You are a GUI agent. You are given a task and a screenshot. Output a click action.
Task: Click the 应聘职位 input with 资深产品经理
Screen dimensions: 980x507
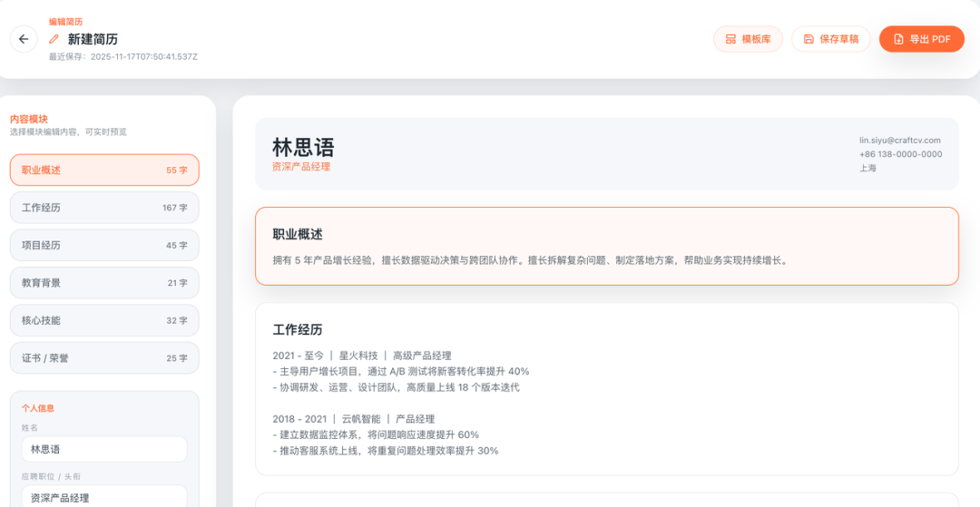[104, 497]
